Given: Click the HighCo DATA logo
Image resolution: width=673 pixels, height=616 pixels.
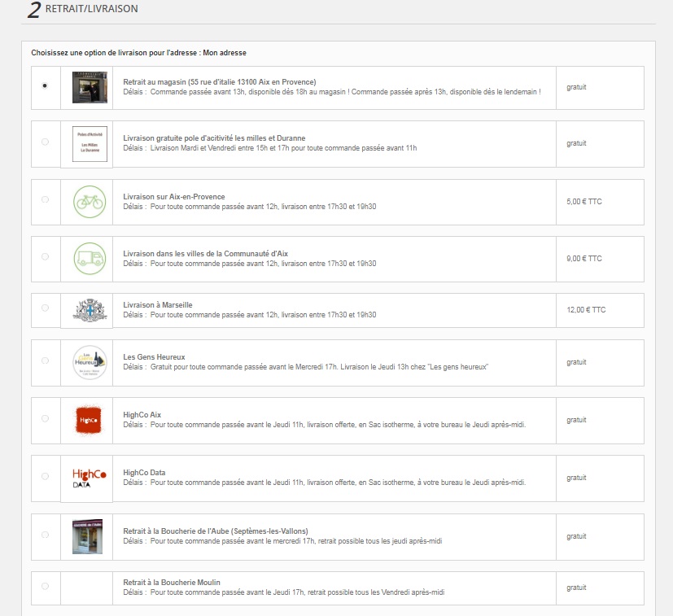Looking at the screenshot, I should [89, 478].
